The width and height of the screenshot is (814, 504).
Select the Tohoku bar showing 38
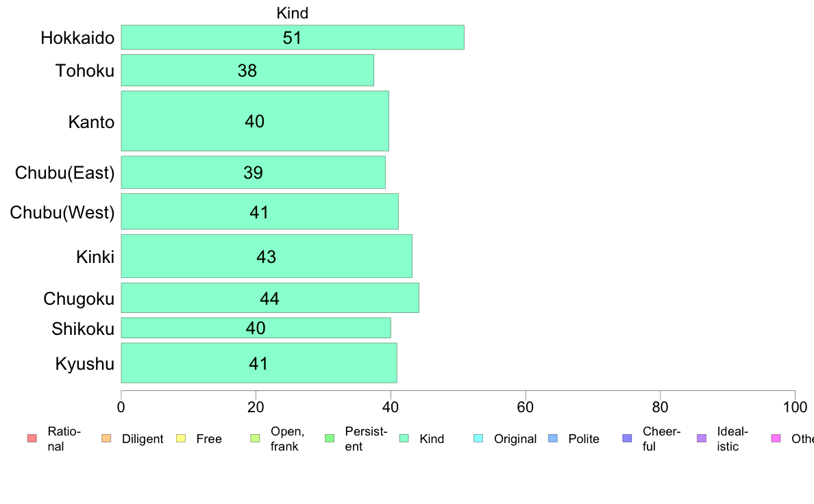coord(247,70)
